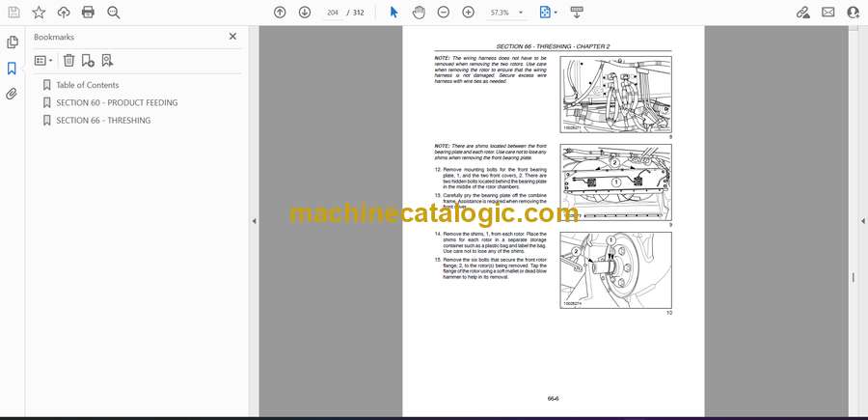The height and width of the screenshot is (420, 868).
Task: Open the bookmark options menu dropdown
Action: pyautogui.click(x=43, y=61)
